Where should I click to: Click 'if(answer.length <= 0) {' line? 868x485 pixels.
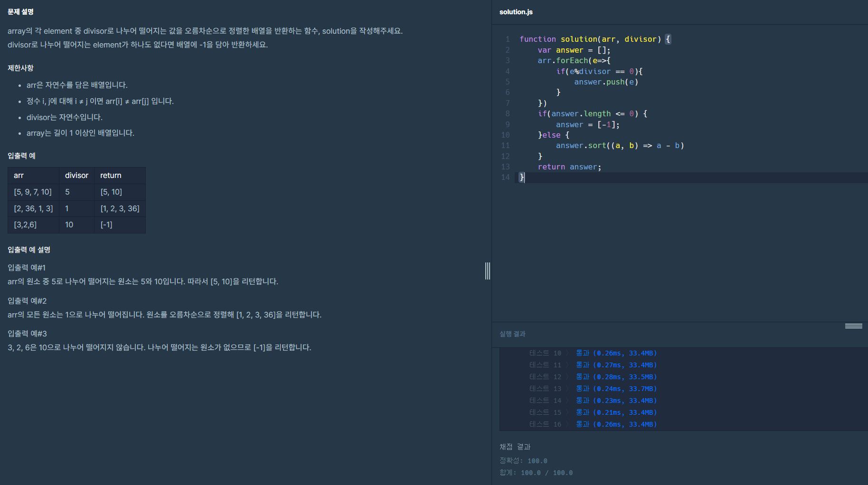pyautogui.click(x=593, y=113)
